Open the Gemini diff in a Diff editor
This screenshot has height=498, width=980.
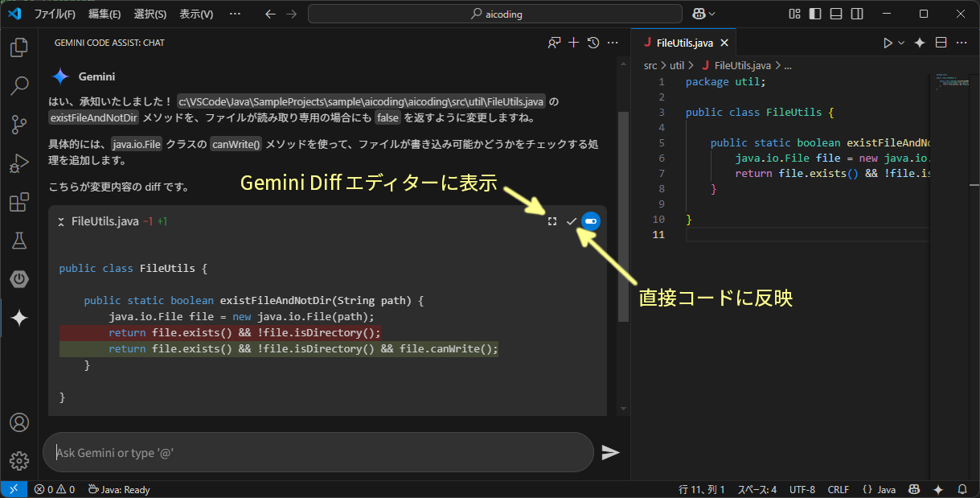pos(552,220)
